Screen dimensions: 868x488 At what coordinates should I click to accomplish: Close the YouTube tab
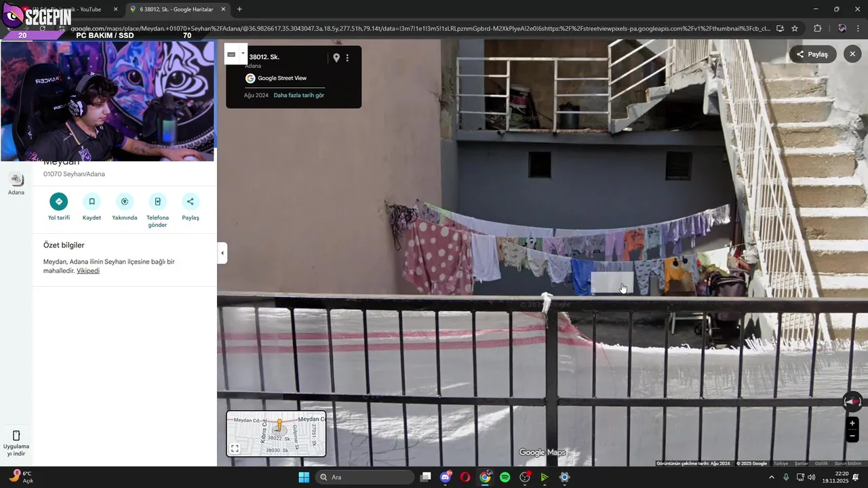point(115,9)
